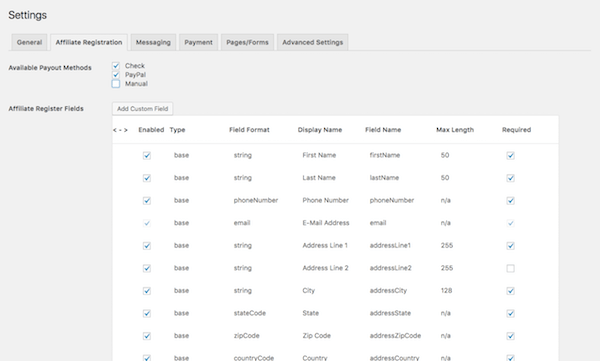Toggle Enabled checkbox for Last Name row
This screenshot has height=361, width=600.
147,178
